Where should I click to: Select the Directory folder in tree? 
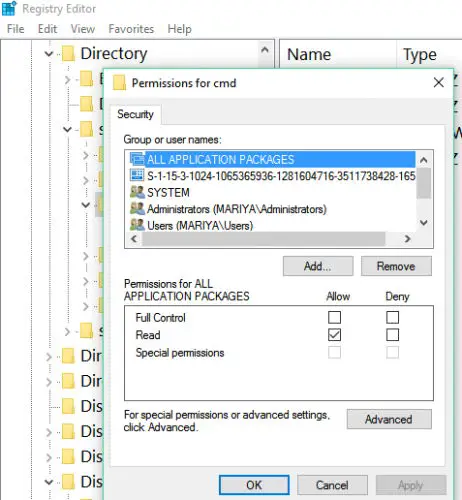[114, 54]
